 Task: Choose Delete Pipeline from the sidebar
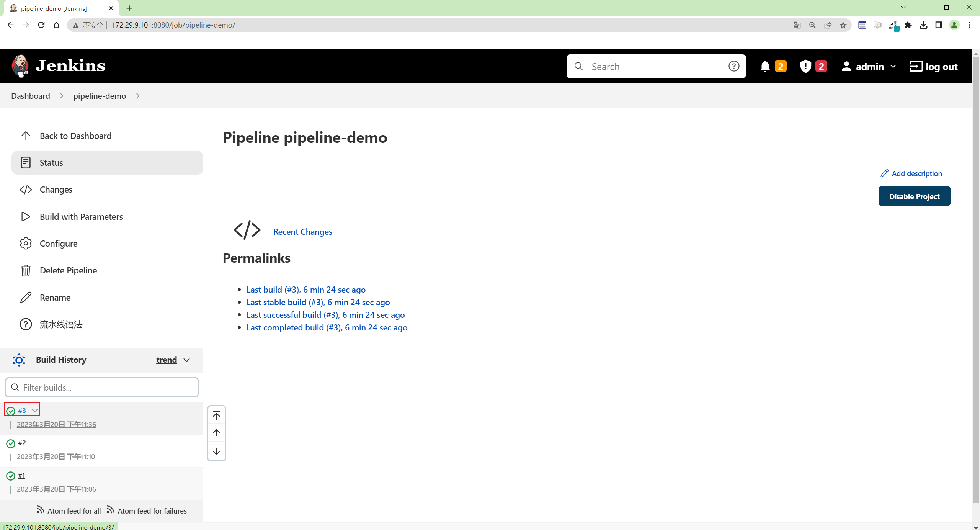[x=107, y=270]
